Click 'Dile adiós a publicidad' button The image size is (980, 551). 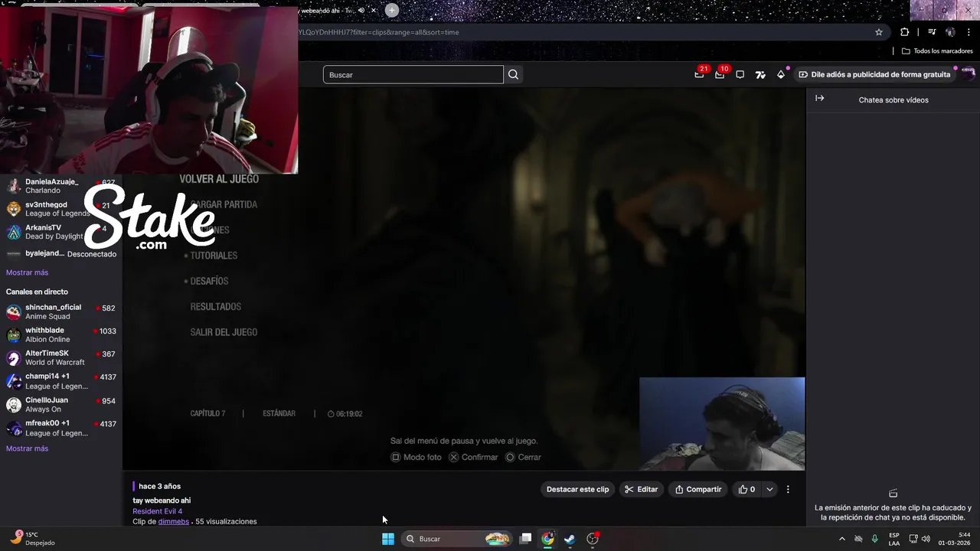tap(874, 74)
